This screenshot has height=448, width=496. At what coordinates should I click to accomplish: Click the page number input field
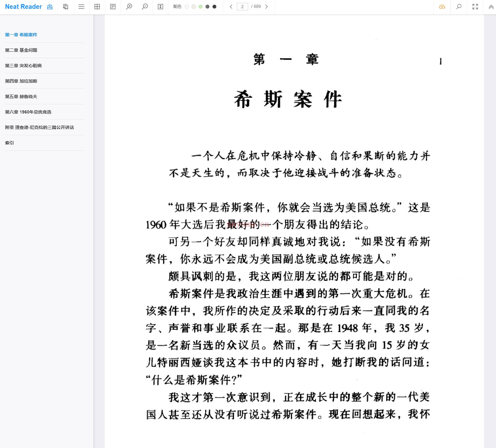click(x=242, y=7)
